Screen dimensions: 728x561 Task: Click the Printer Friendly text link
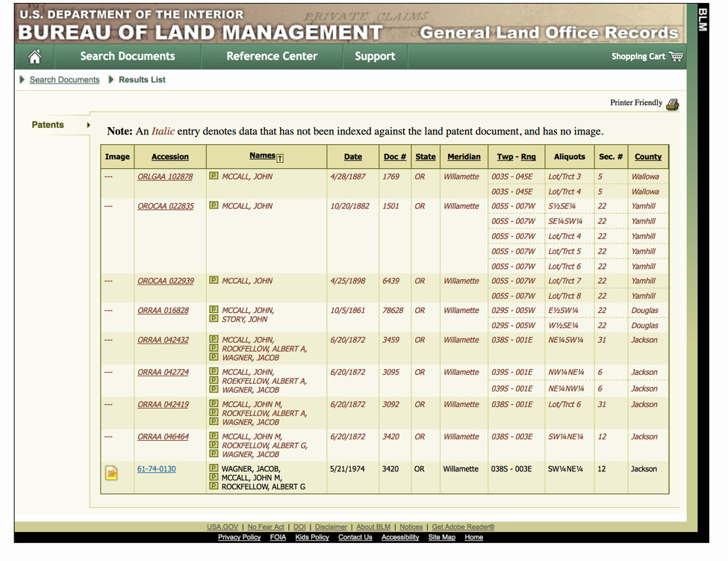636,102
